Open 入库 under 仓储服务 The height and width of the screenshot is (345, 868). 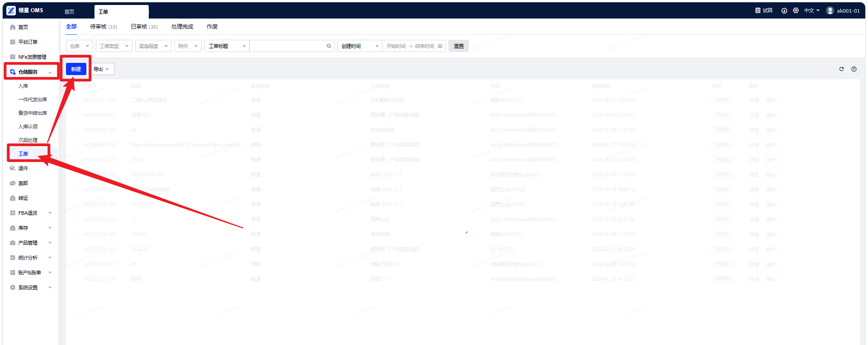pos(23,86)
